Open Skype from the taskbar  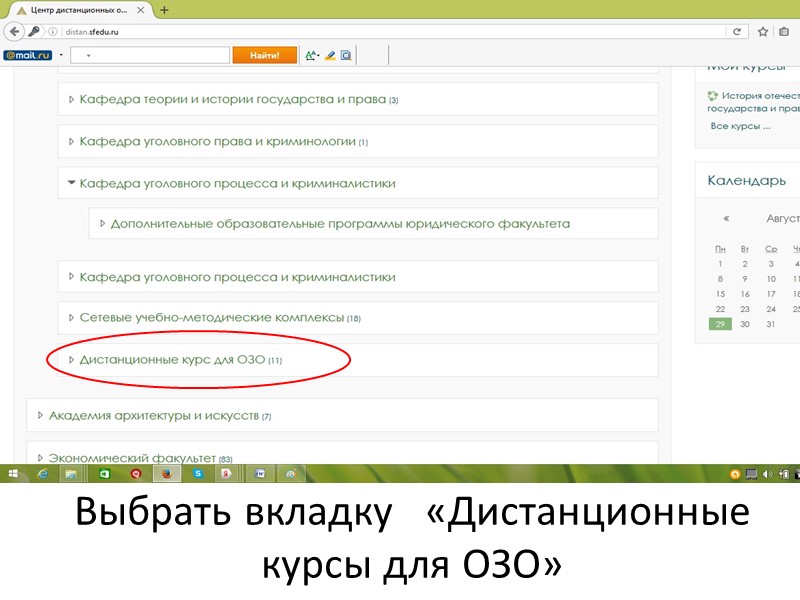[x=198, y=474]
